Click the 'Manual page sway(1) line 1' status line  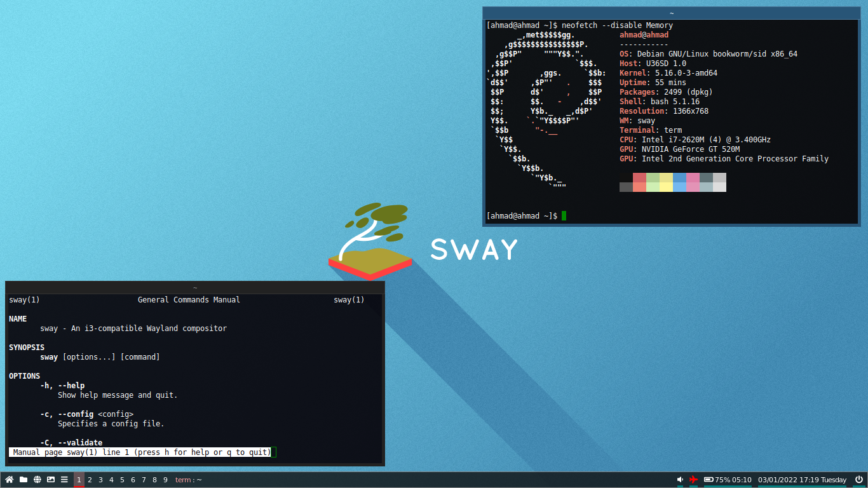140,452
